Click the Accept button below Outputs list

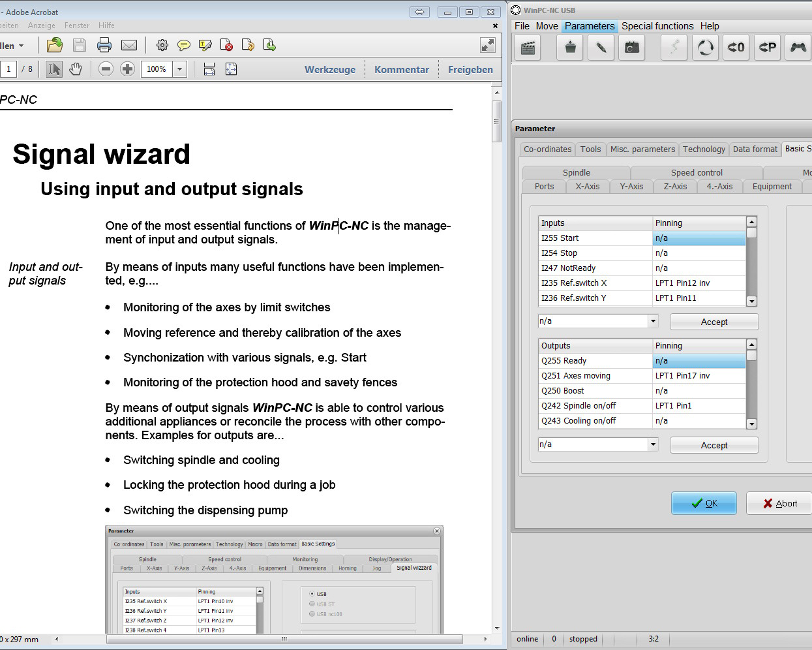coord(714,445)
